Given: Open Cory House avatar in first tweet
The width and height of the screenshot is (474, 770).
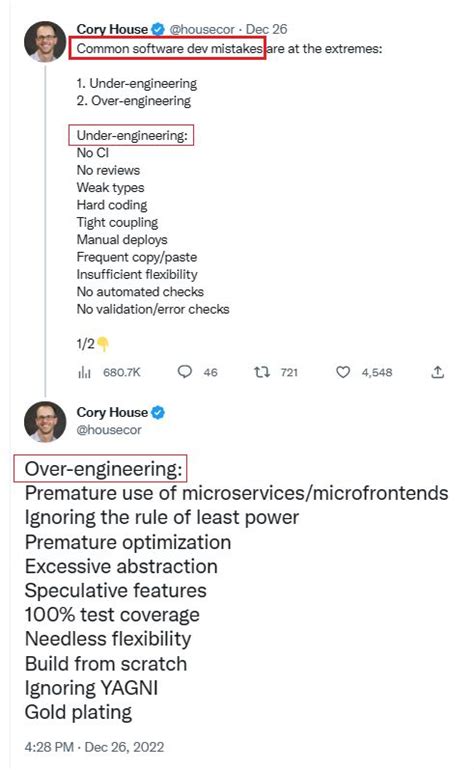Looking at the screenshot, I should (x=45, y=41).
